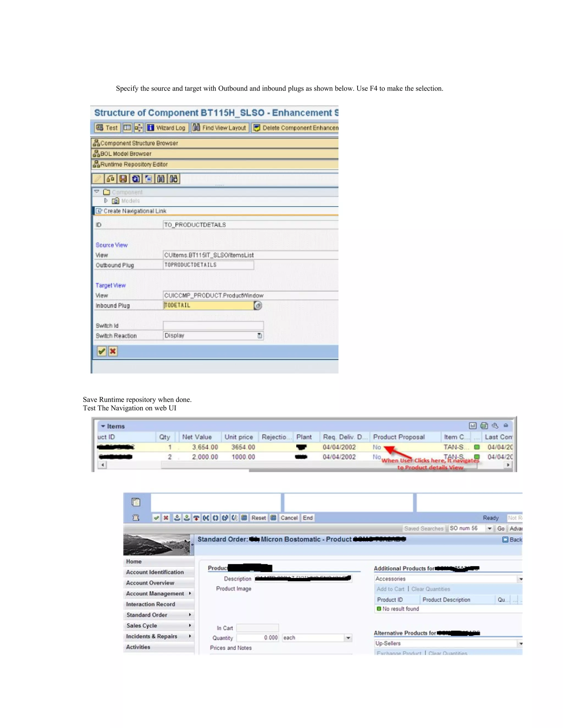Click Product Proposal 'No' link in second row
Viewport: 563px width, 728px height.
(x=377, y=457)
